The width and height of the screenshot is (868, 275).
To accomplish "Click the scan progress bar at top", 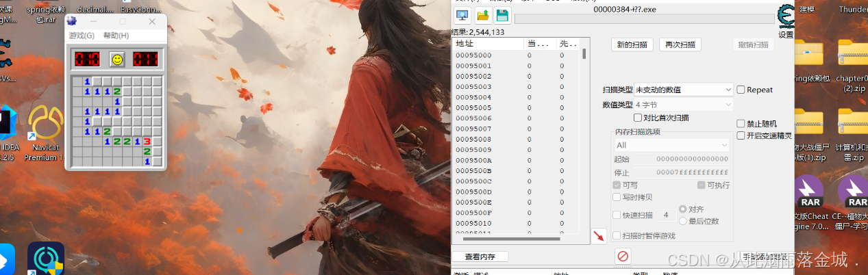I will (x=644, y=19).
